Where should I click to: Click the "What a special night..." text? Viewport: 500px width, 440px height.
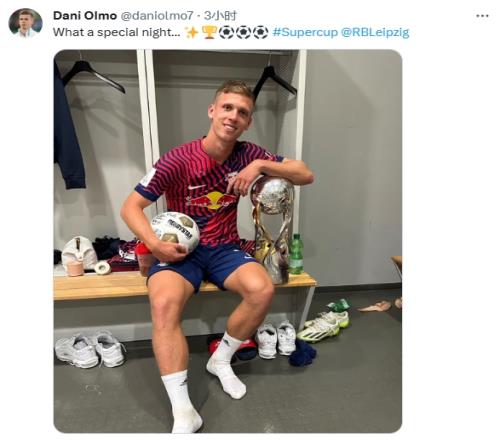(117, 32)
